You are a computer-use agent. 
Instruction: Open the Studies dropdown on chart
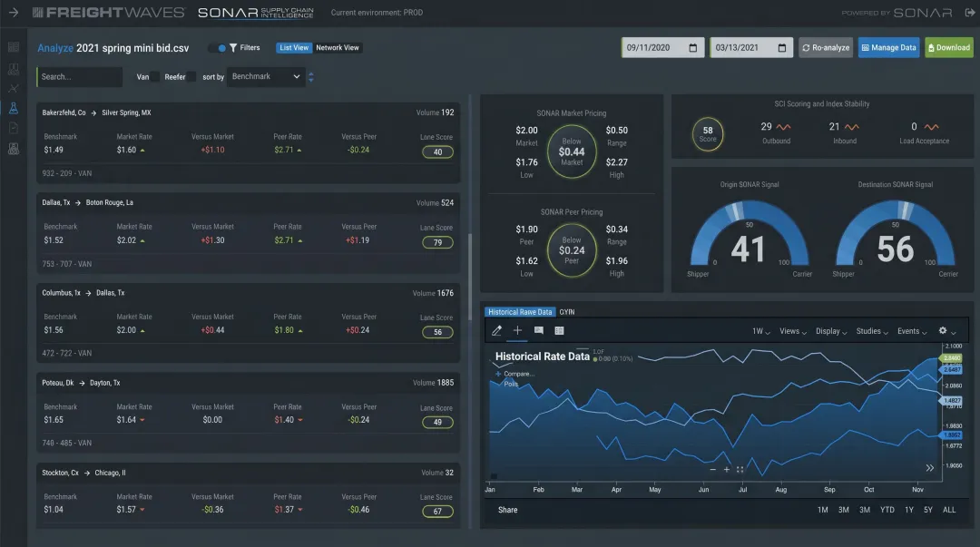click(872, 331)
